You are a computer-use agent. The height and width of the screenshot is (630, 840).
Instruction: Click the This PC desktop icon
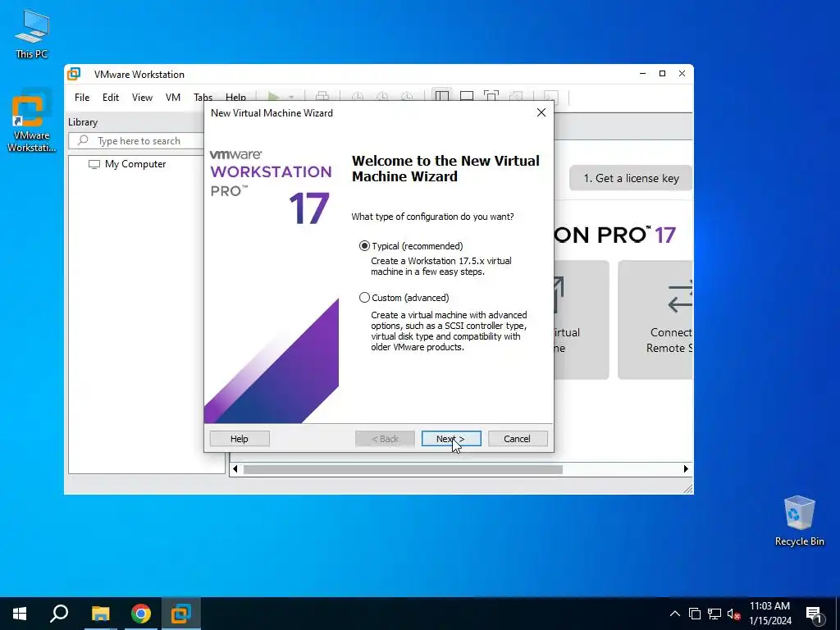click(x=31, y=34)
